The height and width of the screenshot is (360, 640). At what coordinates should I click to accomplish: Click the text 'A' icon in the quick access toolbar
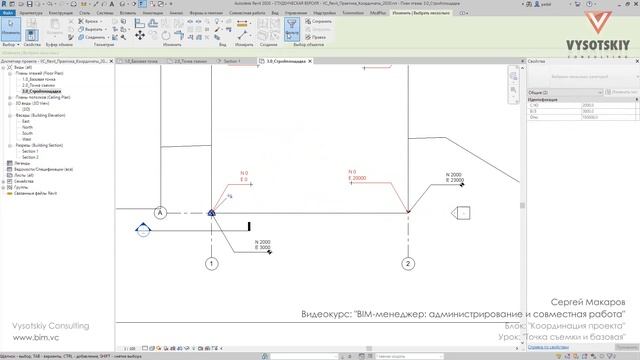click(112, 4)
